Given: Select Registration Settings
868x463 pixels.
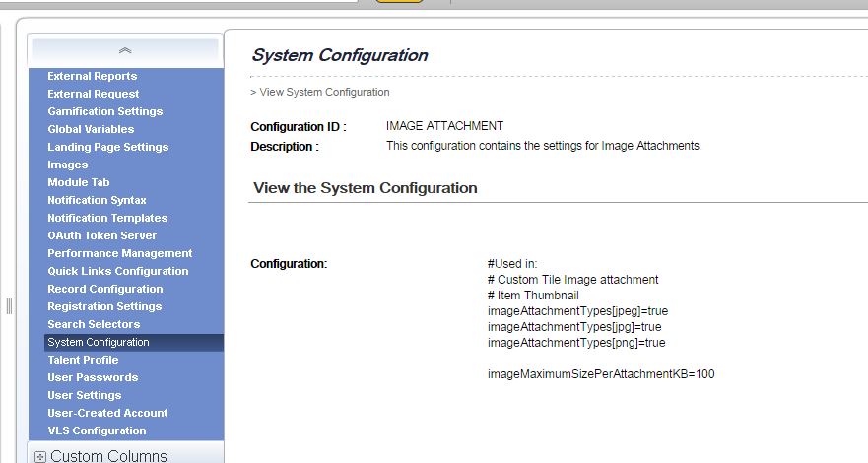Looking at the screenshot, I should point(104,306).
